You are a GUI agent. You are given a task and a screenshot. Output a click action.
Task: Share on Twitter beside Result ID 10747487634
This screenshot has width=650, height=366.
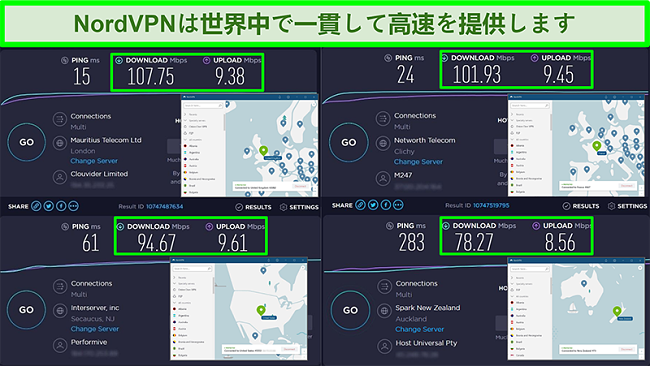49,206
